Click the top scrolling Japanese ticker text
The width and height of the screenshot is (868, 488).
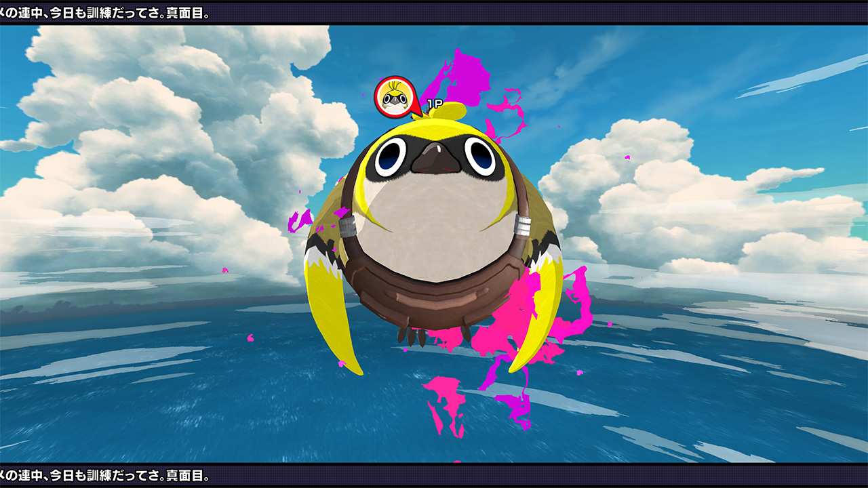point(104,12)
